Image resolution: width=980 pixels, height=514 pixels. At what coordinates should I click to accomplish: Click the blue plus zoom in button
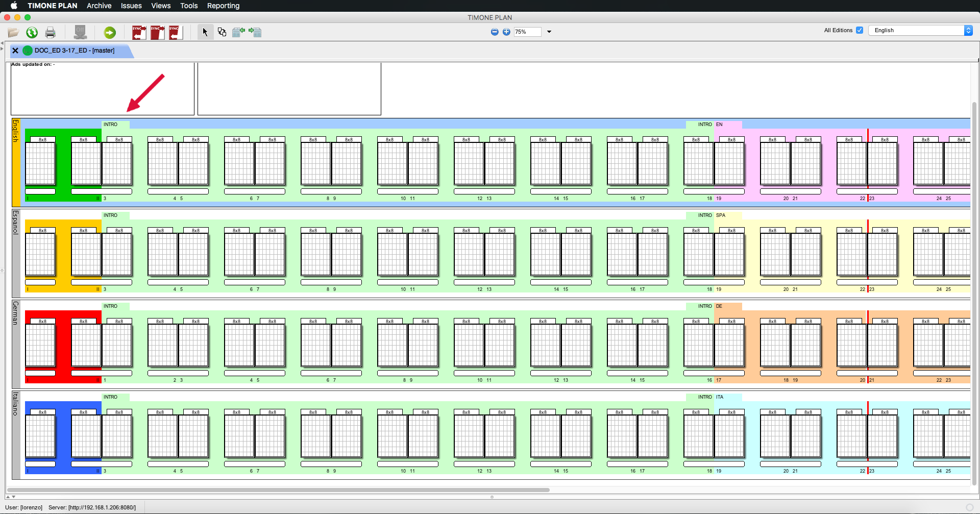(506, 32)
